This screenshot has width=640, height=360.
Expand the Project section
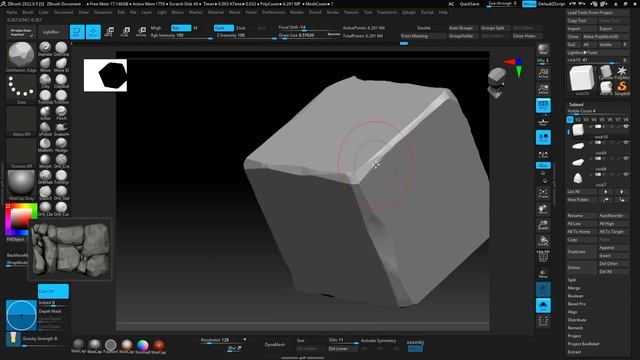[574, 336]
